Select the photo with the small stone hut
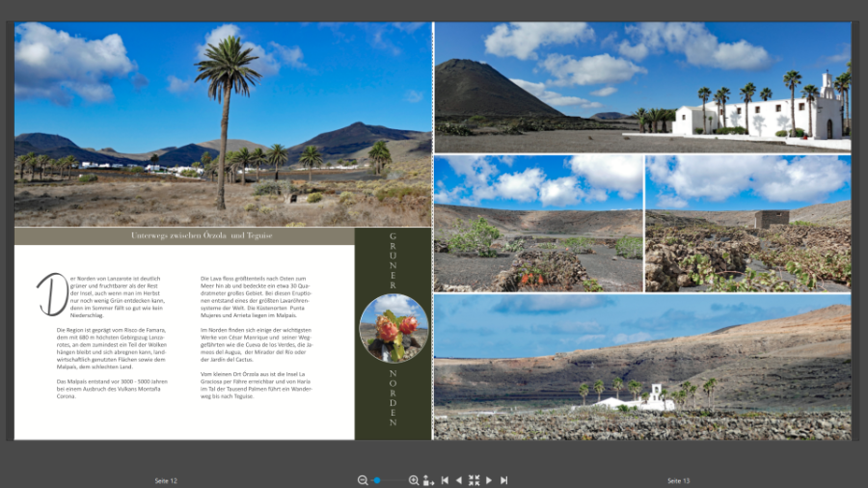The image size is (868, 488). click(x=747, y=224)
